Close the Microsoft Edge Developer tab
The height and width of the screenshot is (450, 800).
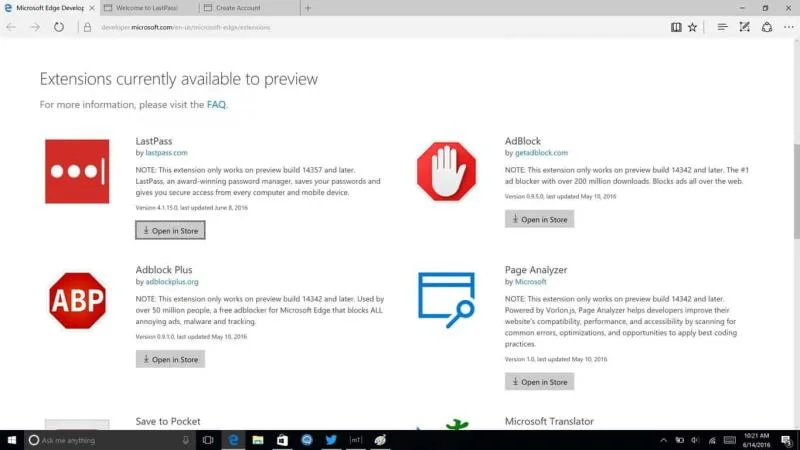[92, 8]
